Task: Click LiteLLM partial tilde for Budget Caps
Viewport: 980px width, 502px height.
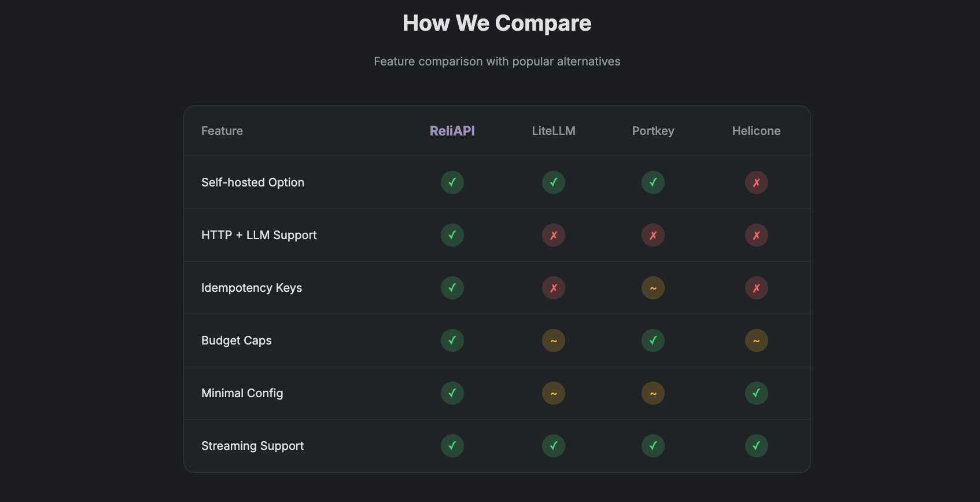Action: (554, 340)
